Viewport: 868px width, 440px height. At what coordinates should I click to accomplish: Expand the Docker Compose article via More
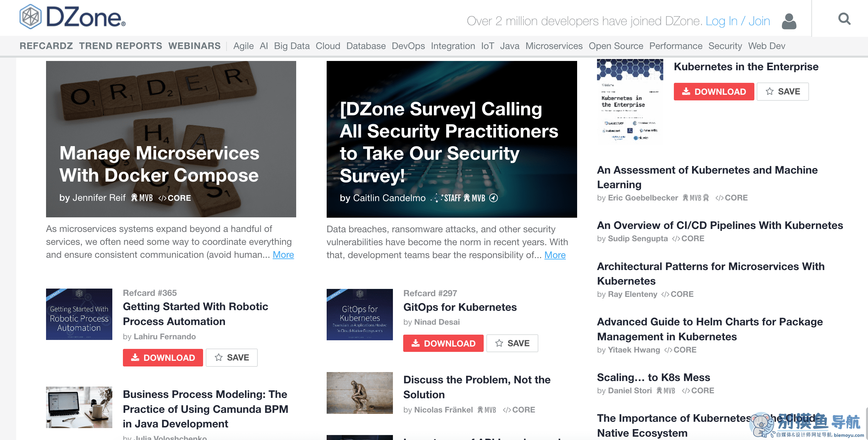click(x=283, y=254)
